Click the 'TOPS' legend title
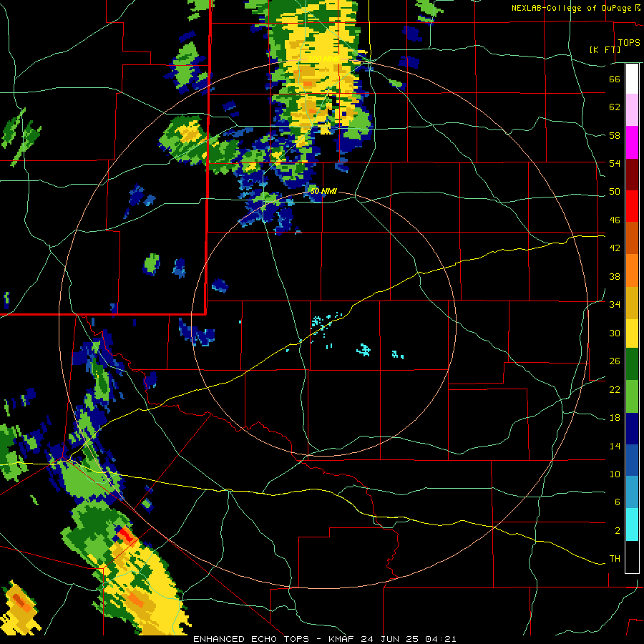This screenshot has height=644, width=644. click(x=629, y=42)
